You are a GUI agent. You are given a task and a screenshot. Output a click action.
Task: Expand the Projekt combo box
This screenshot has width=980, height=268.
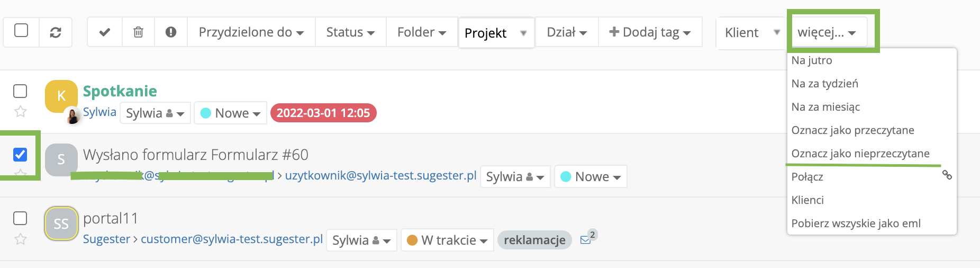click(496, 33)
